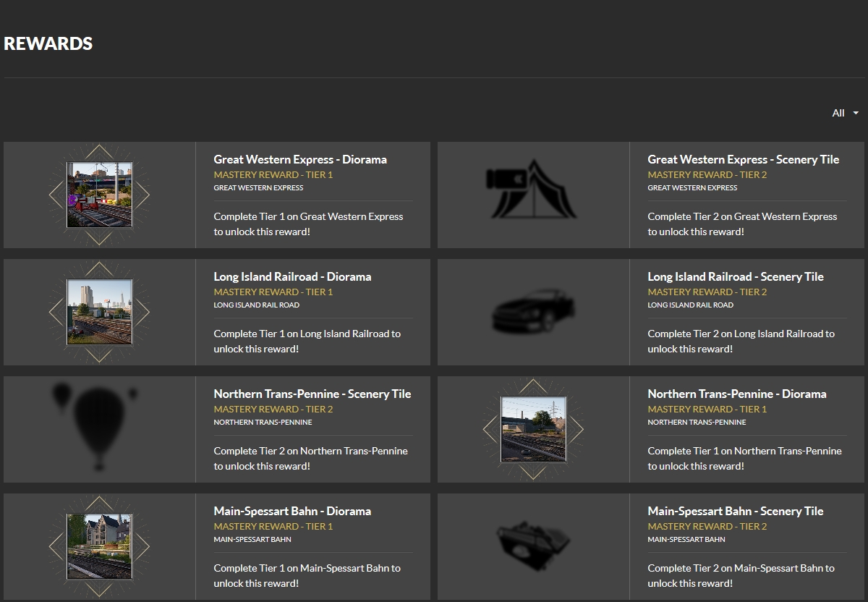Click 'Complete Tier 1 on Main-Spessart Bahn' description

(307, 575)
